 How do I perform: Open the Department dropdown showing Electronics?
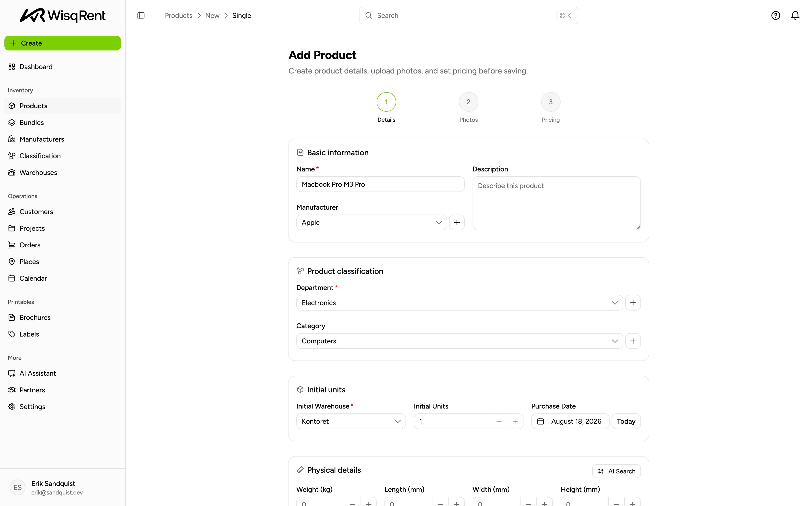click(460, 303)
